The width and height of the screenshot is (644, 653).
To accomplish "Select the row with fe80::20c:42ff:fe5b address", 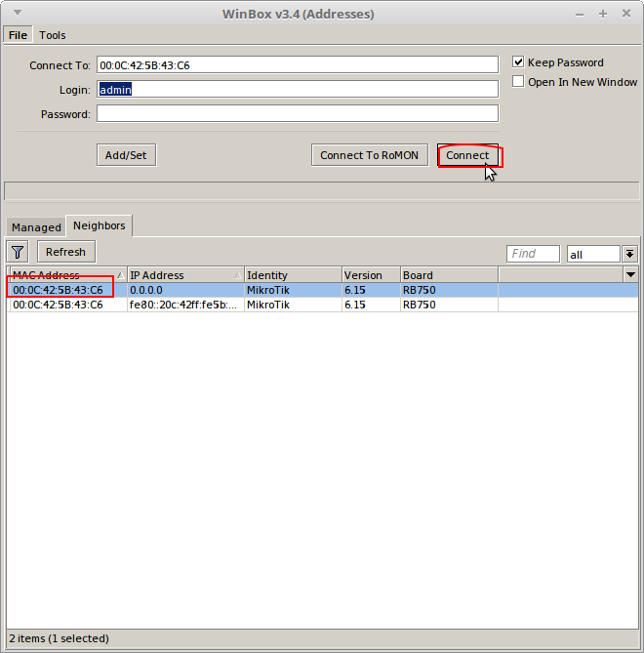I will pyautogui.click(x=322, y=305).
